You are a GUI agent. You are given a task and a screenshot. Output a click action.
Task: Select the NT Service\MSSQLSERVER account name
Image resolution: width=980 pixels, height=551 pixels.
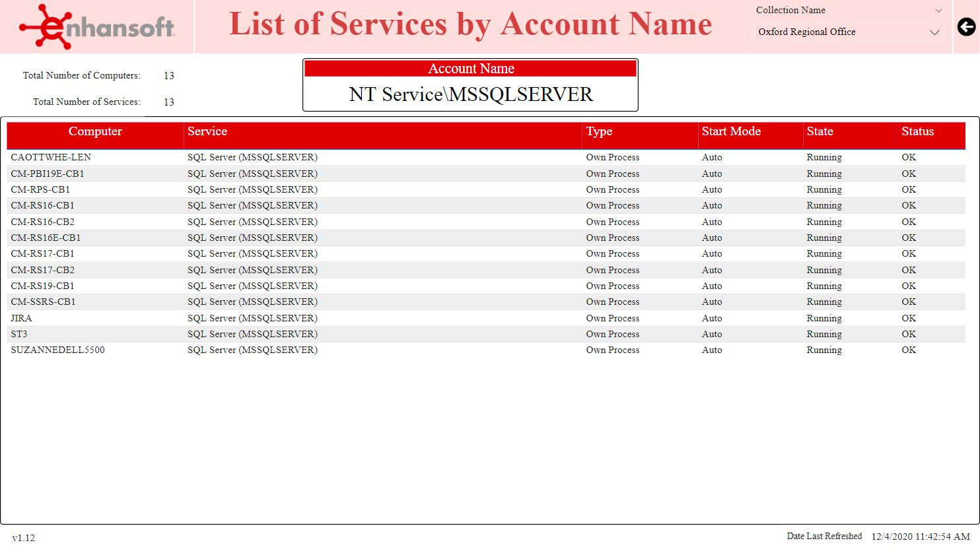coord(470,94)
